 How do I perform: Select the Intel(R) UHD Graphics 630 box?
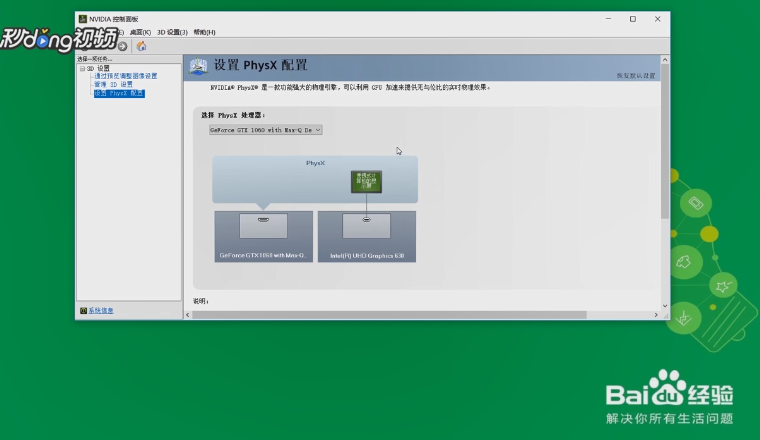pyautogui.click(x=367, y=236)
